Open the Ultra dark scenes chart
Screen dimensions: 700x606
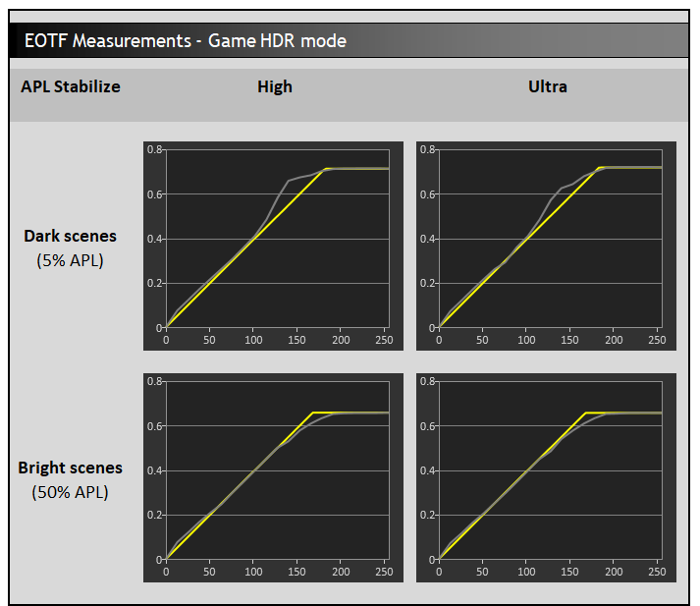pyautogui.click(x=546, y=247)
